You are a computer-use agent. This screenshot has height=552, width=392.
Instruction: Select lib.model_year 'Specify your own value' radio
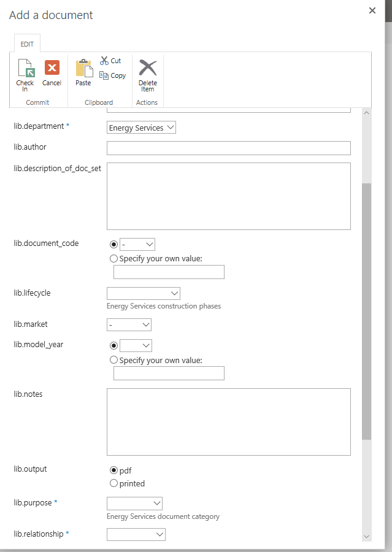(113, 360)
